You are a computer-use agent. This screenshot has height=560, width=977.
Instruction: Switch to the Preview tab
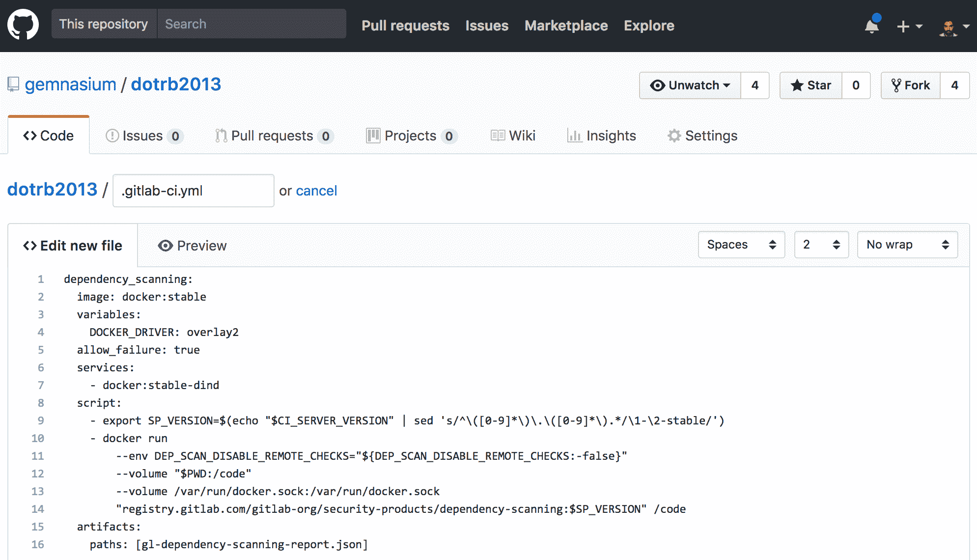click(x=192, y=246)
